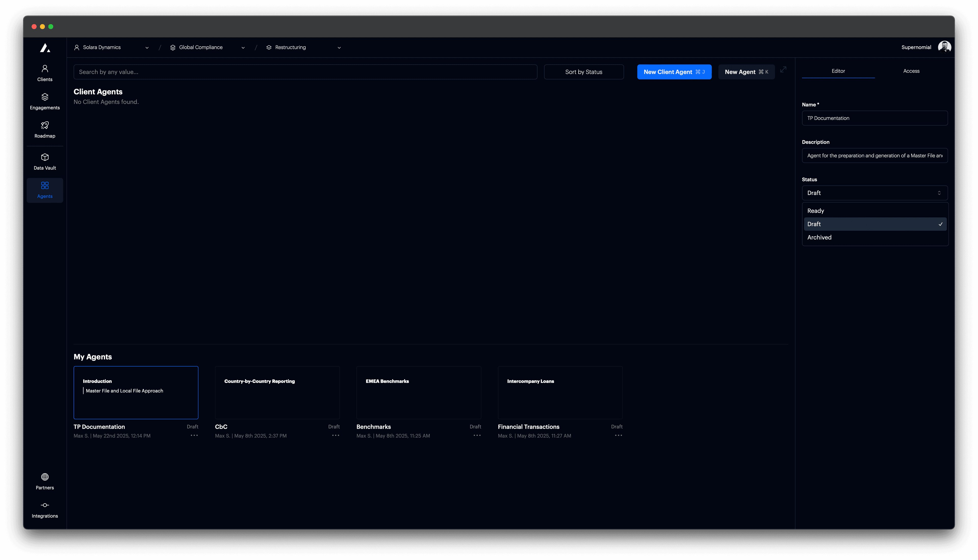This screenshot has width=978, height=560.
Task: Keep Draft checked in the status list
Action: click(x=875, y=224)
